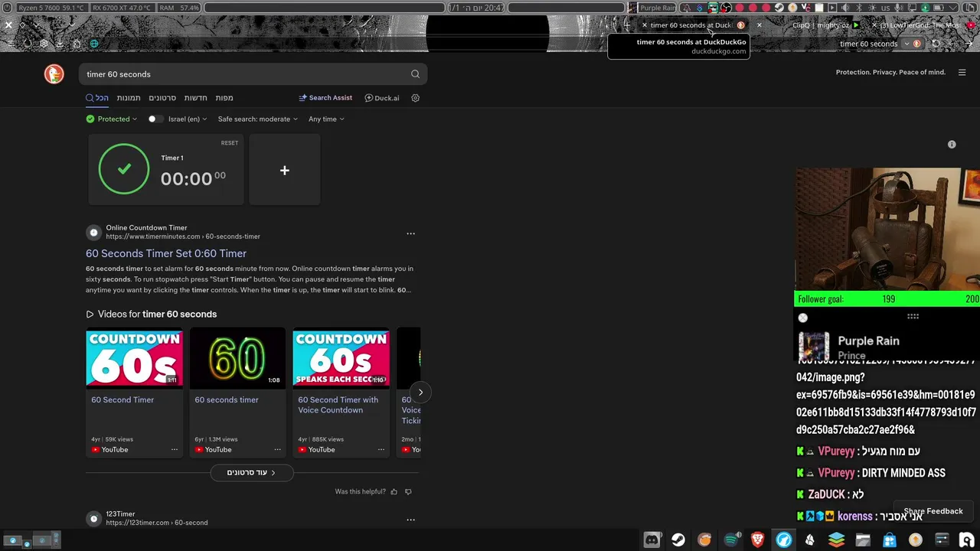Switch to סרטונים (Videos) tab
This screenshot has height=551, width=980.
(x=162, y=98)
